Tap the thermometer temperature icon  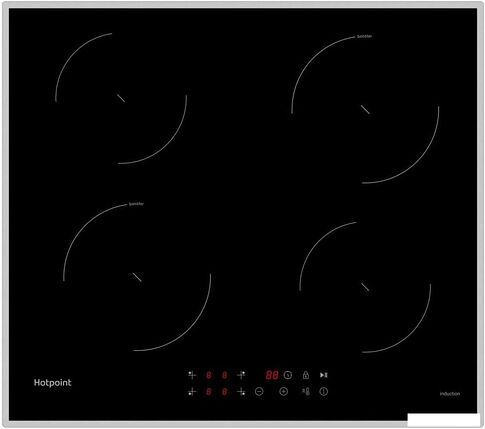(306, 392)
